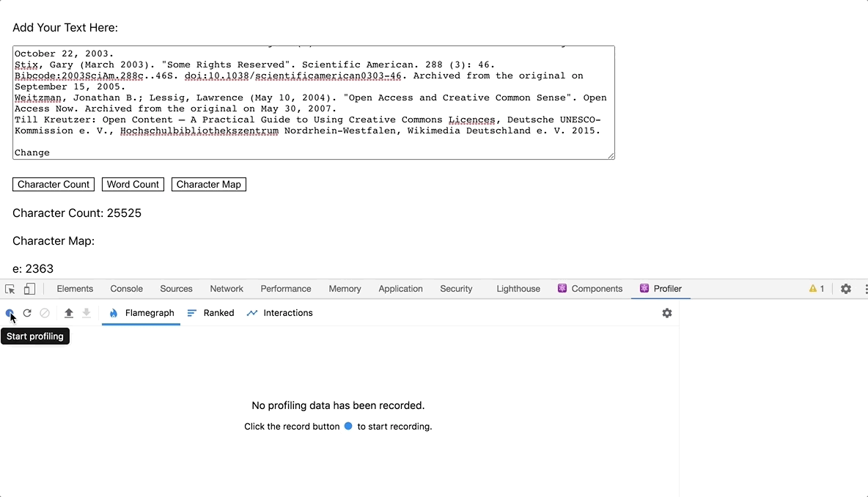Click the 'e: 2363' character map entry
This screenshot has height=497, width=868.
pyautogui.click(x=33, y=269)
